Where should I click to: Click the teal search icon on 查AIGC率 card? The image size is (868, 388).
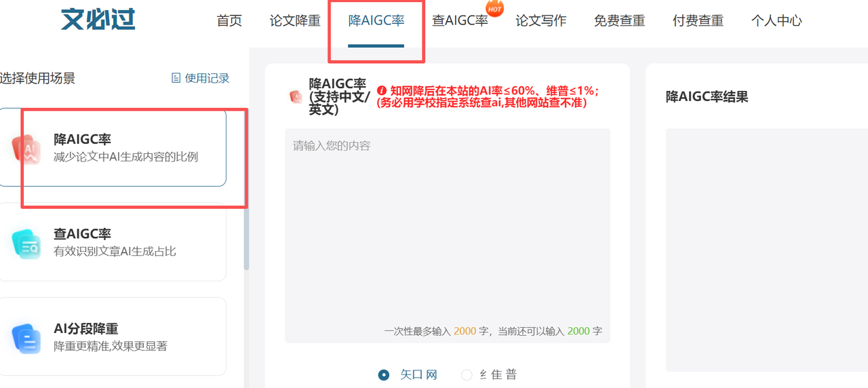(26, 244)
